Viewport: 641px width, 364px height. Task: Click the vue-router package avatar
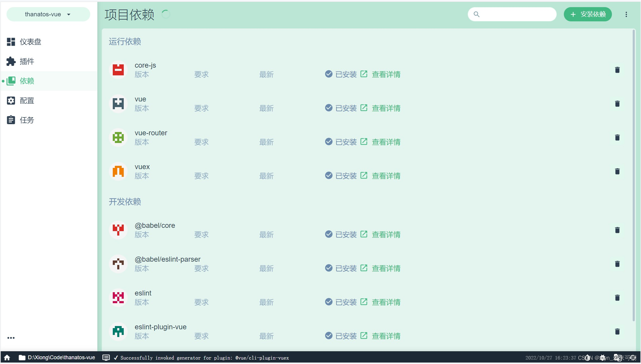click(x=118, y=138)
